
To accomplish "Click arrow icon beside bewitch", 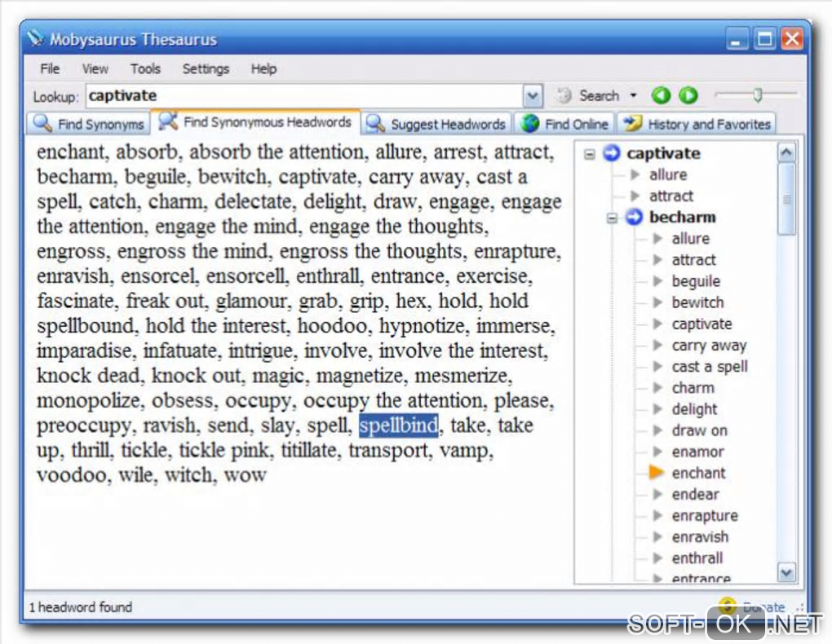I will 657,302.
